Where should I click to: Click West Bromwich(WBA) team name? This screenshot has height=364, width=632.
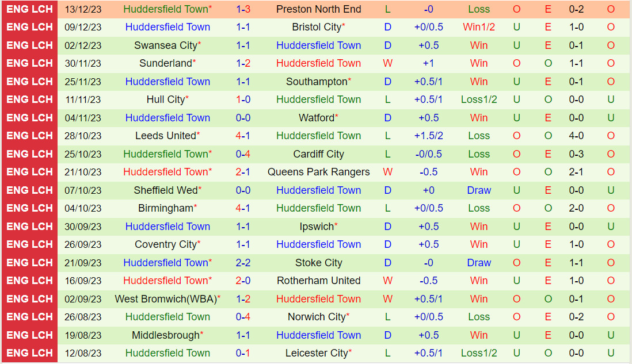166,299
